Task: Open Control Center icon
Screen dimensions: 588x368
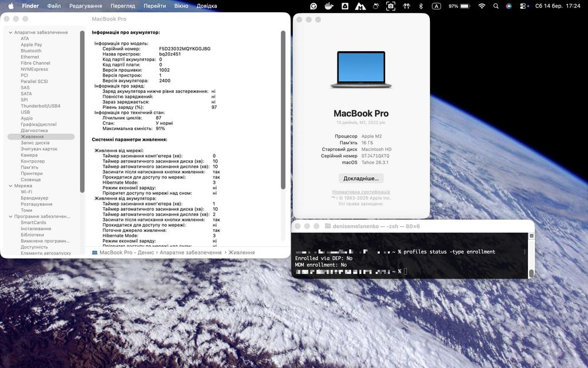Action: pos(523,6)
